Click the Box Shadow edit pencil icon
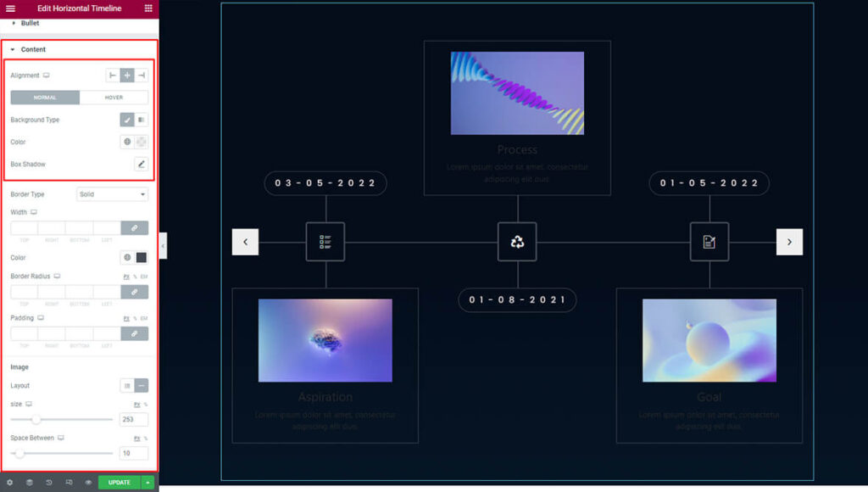 [x=141, y=164]
